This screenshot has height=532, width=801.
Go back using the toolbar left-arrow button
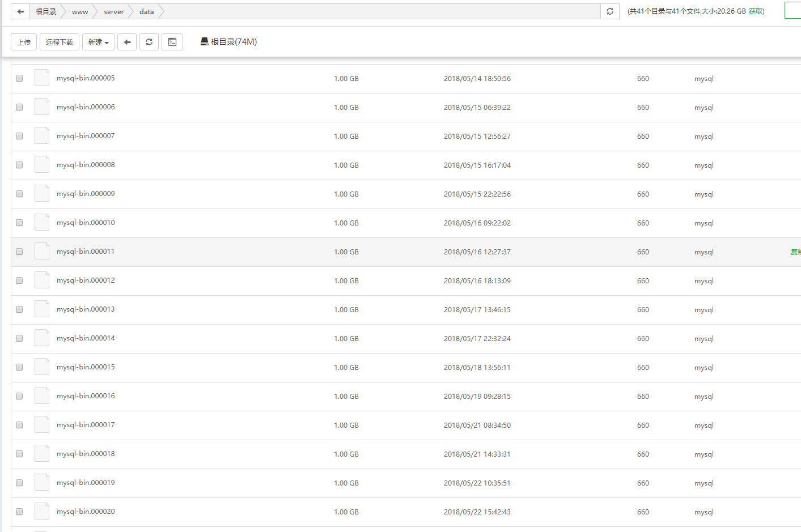click(x=127, y=42)
